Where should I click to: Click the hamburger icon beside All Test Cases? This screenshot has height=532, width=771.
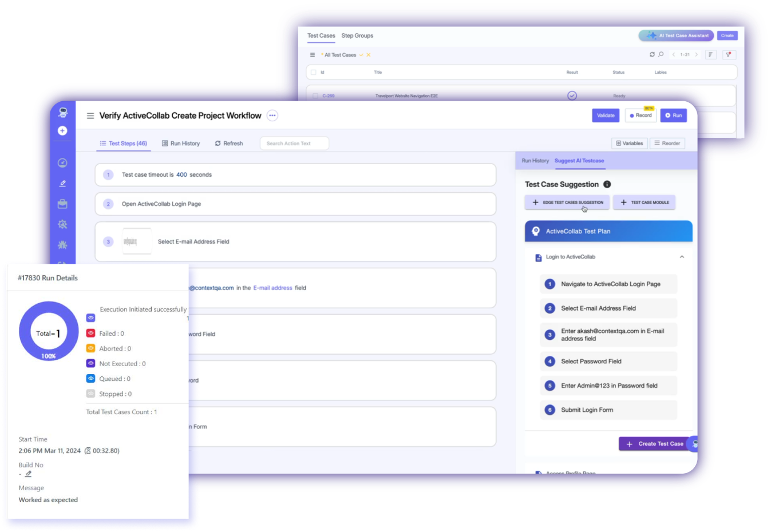(313, 55)
